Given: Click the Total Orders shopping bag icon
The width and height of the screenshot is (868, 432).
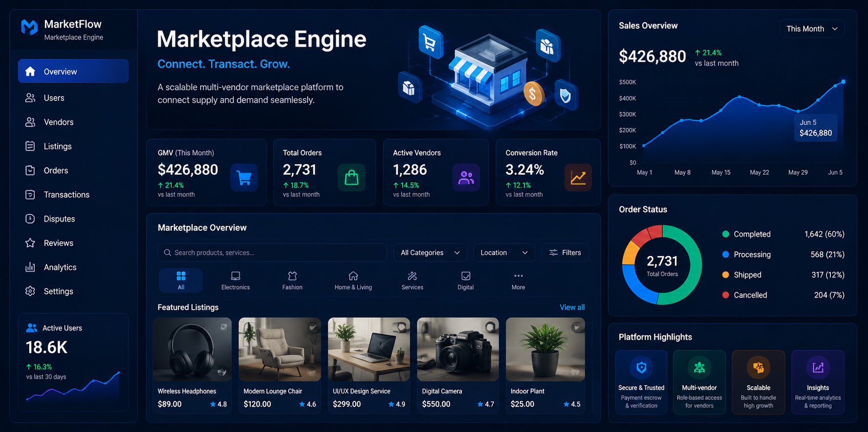Looking at the screenshot, I should click(351, 178).
